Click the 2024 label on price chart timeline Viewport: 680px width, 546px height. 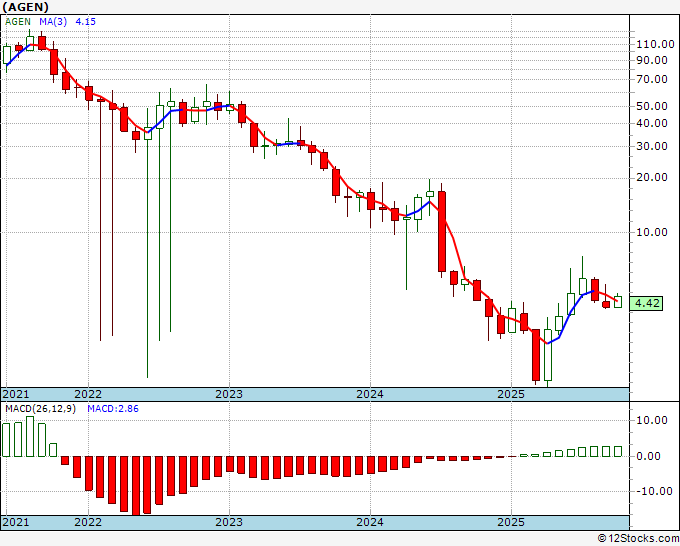point(370,394)
